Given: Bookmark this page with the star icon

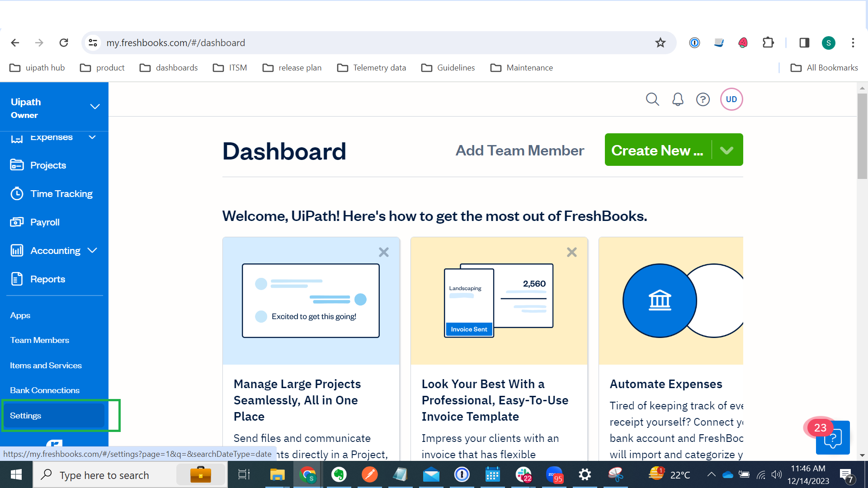Looking at the screenshot, I should coord(660,43).
